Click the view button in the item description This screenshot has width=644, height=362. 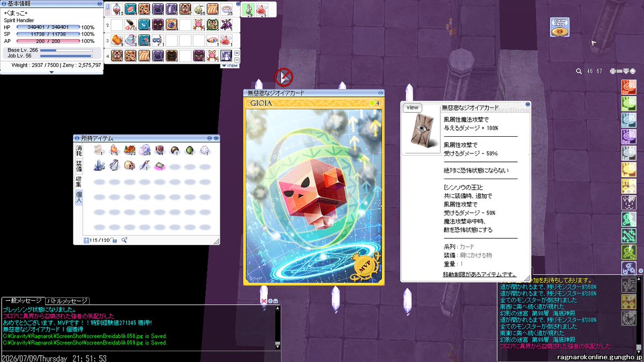click(x=412, y=107)
